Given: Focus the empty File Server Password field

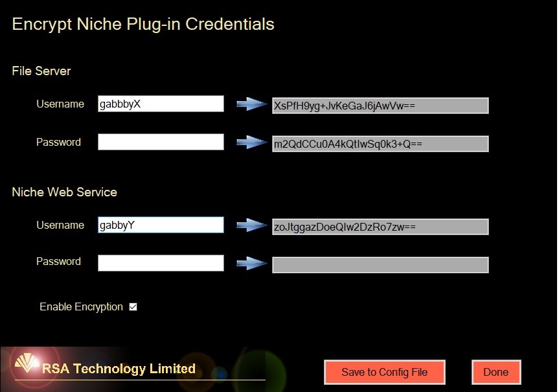Looking at the screenshot, I should [x=161, y=142].
